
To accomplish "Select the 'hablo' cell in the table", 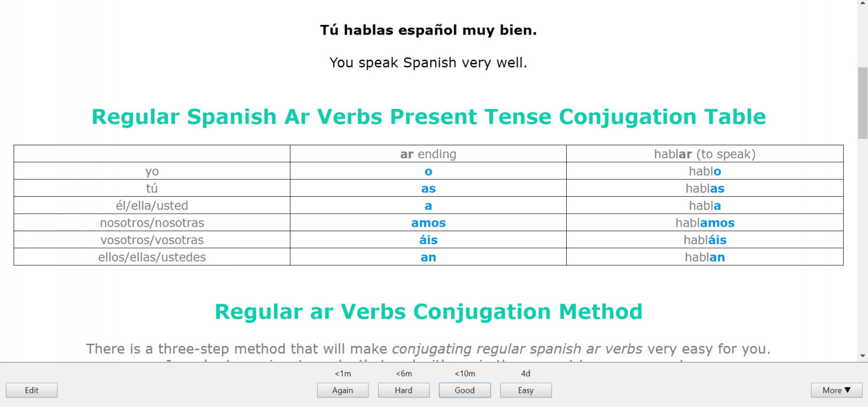I will pyautogui.click(x=705, y=171).
